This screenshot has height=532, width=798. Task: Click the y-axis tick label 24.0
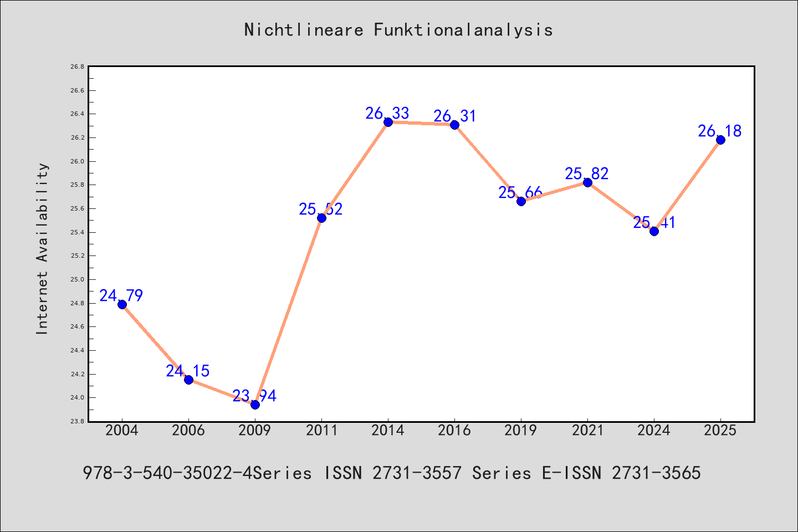(x=77, y=397)
